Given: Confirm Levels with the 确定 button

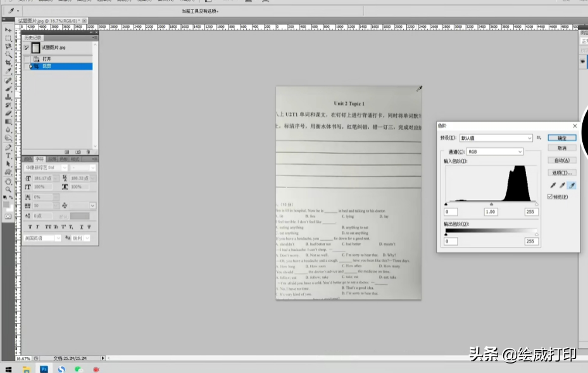Looking at the screenshot, I should click(x=562, y=138).
